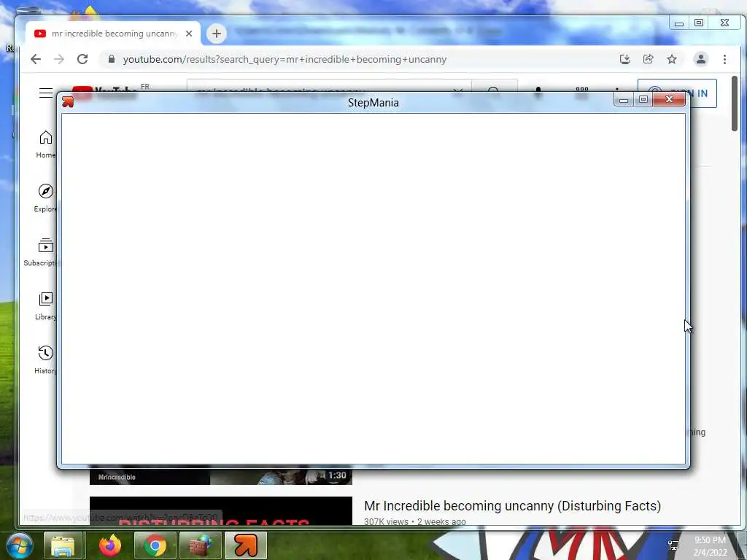Share this page from address bar
Image resolution: width=747 pixels, height=560 pixels.
[648, 59]
